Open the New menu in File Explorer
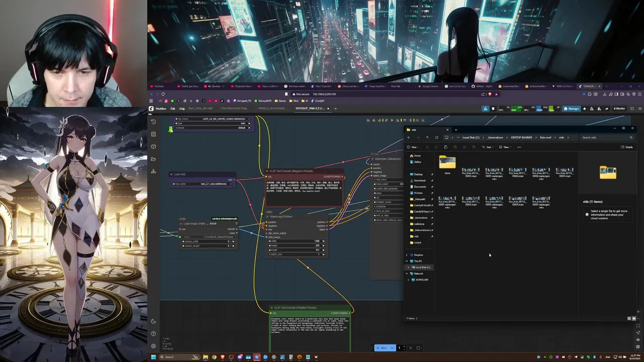Viewport: 644px width, 362px height. [413, 147]
